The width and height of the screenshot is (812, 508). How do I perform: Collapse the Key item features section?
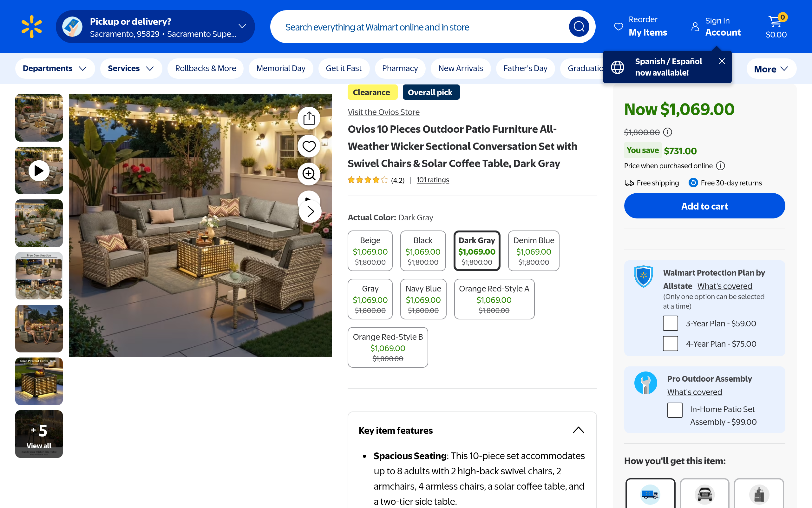pos(578,431)
